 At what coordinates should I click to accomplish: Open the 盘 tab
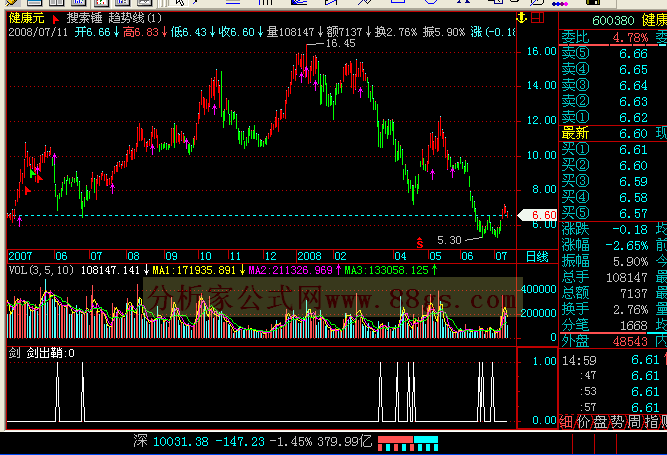pyautogui.click(x=600, y=421)
